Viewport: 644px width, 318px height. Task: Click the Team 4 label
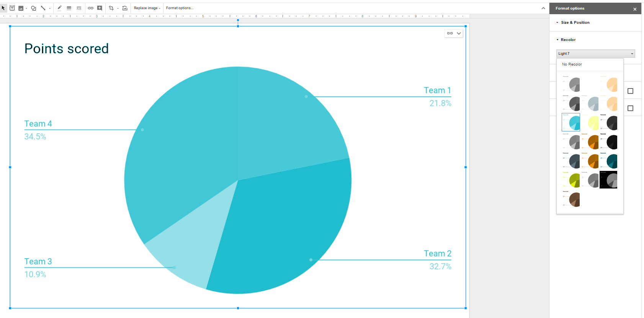tap(38, 124)
